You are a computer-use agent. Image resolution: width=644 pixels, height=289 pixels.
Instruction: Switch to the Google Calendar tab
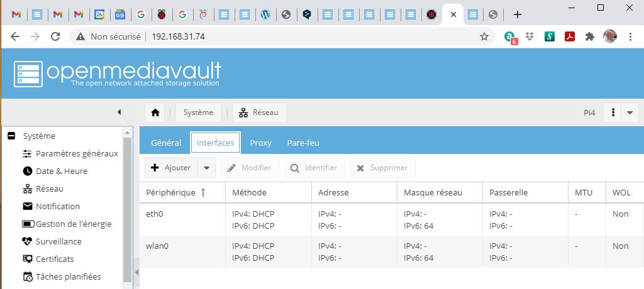point(99,15)
